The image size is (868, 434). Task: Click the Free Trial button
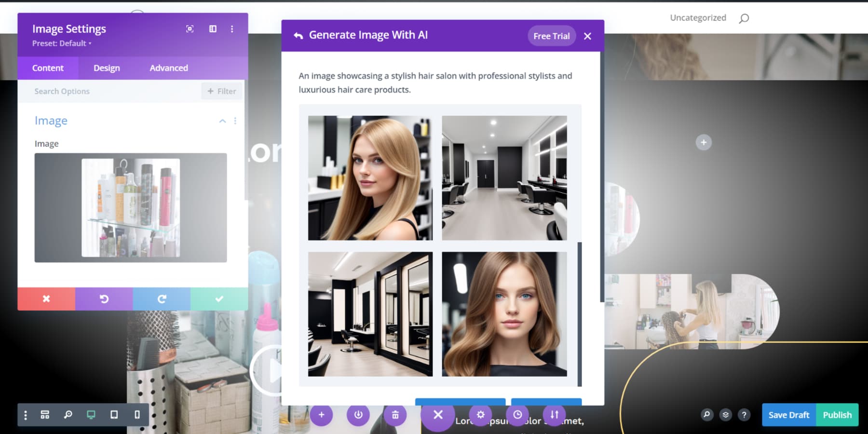551,36
